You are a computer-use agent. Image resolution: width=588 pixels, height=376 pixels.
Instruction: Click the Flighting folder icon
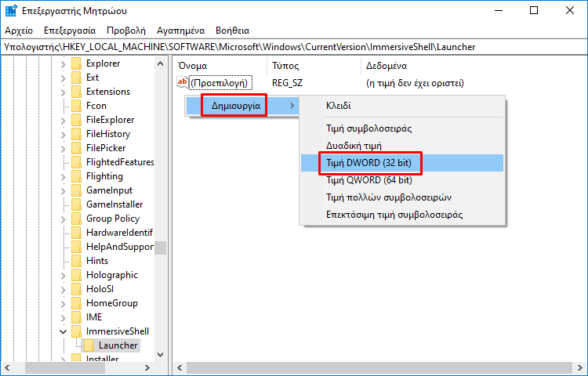tap(77, 176)
